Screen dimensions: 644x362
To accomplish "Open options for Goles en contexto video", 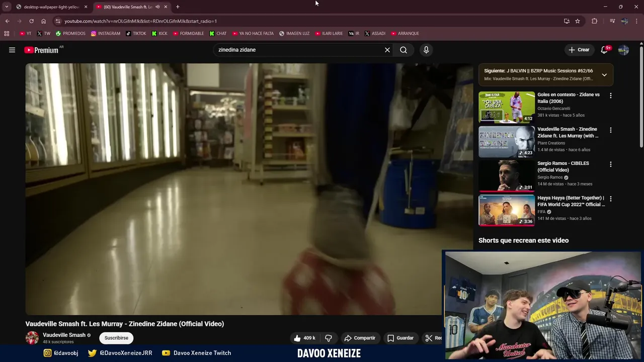I will coord(611,96).
